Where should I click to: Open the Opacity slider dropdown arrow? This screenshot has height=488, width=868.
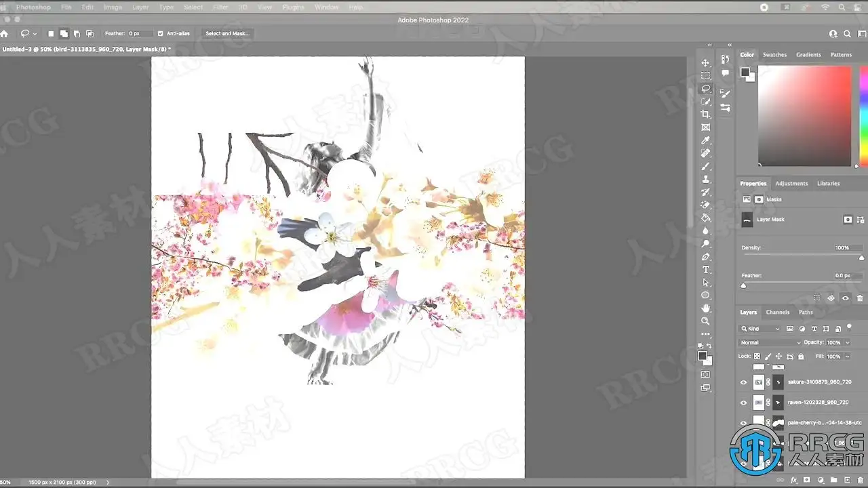[848, 343]
